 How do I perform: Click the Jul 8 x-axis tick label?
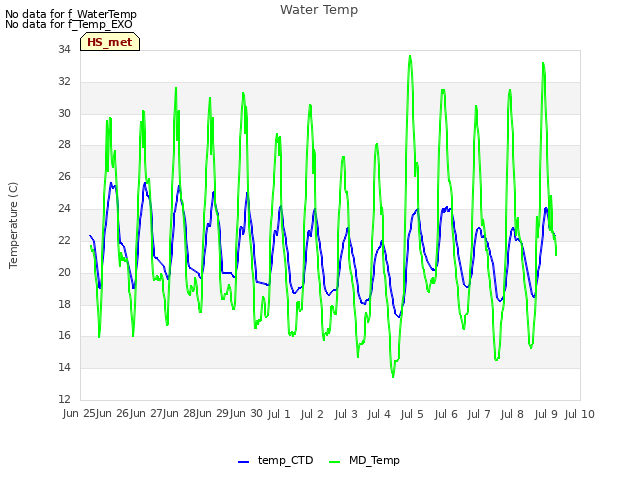tap(512, 414)
